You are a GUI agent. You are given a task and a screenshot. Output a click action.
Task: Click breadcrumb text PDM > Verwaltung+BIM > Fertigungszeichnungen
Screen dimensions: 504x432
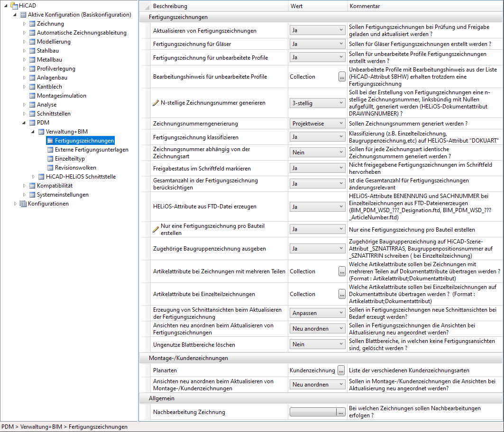(x=64, y=426)
